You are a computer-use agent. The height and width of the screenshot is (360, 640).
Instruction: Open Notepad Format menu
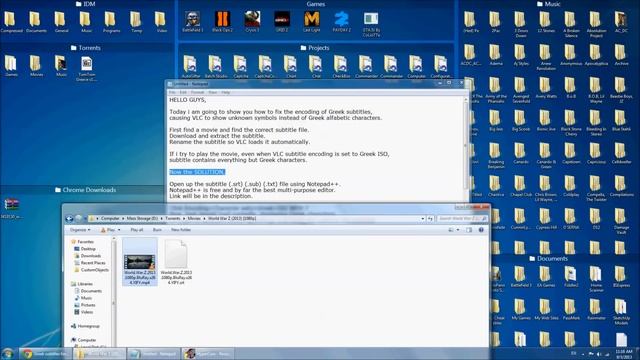[x=197, y=92]
